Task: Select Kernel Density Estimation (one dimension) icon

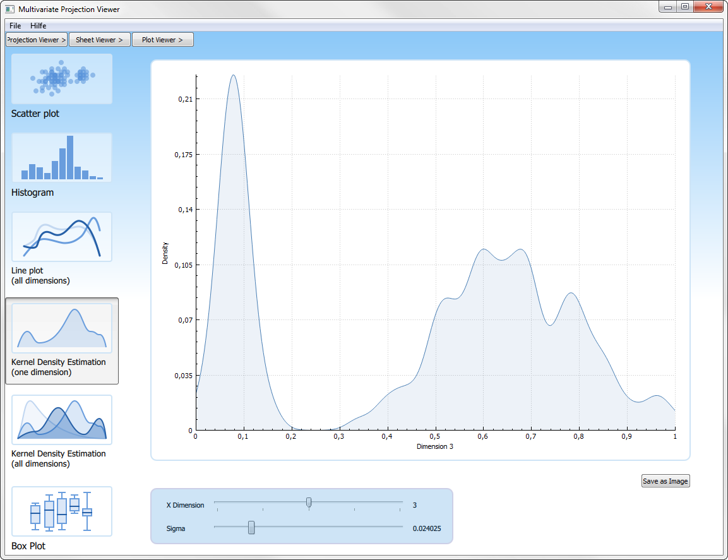Action: click(x=62, y=328)
